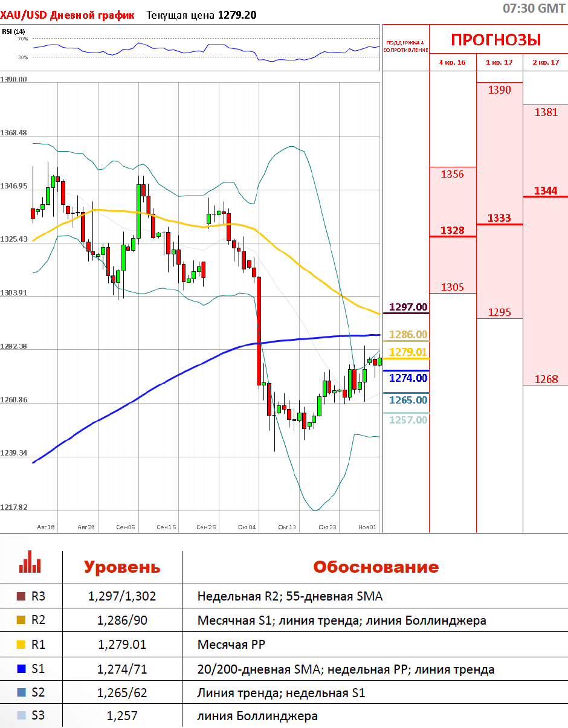The width and height of the screenshot is (568, 728).
Task: Click the 1390 forecast maximum value
Action: (x=499, y=90)
